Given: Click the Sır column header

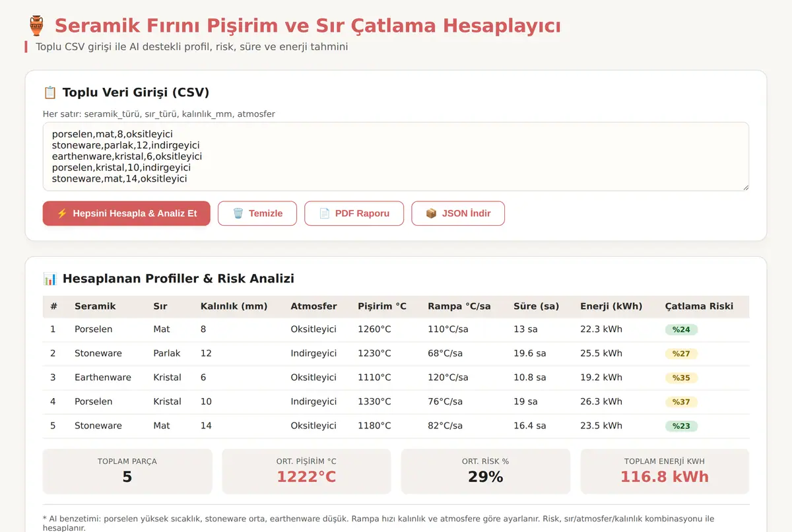Looking at the screenshot, I should coord(160,306).
